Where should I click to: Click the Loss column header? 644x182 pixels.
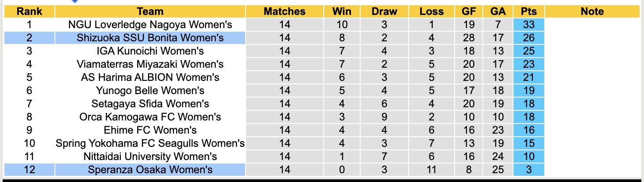click(432, 12)
